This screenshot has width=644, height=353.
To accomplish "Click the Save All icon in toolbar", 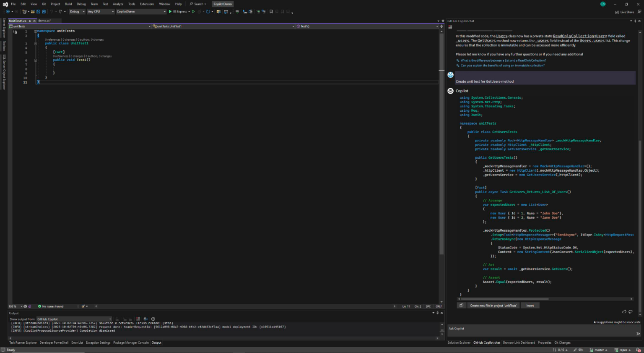I will pos(44,11).
